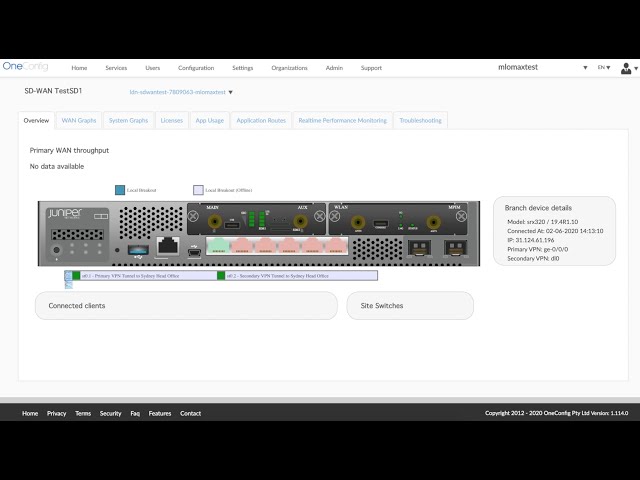640x480 pixels.
Task: Click the USB port on WLAN module
Action: [381, 224]
